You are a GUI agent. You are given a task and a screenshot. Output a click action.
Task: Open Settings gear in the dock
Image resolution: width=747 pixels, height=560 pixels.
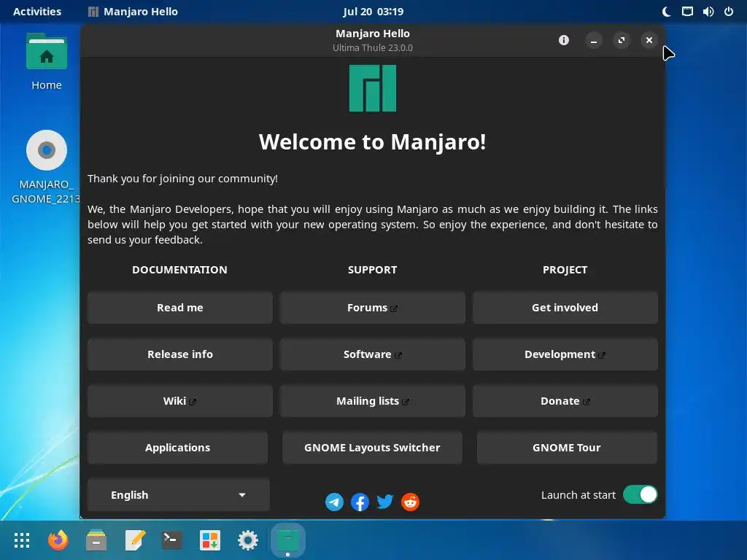coord(248,540)
